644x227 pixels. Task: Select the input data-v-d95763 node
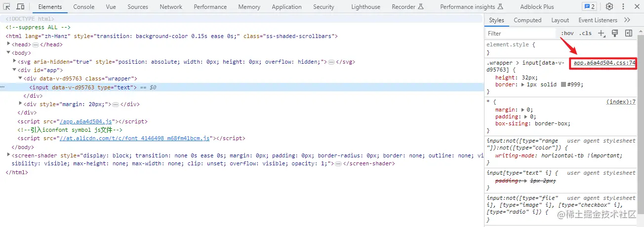[82, 87]
